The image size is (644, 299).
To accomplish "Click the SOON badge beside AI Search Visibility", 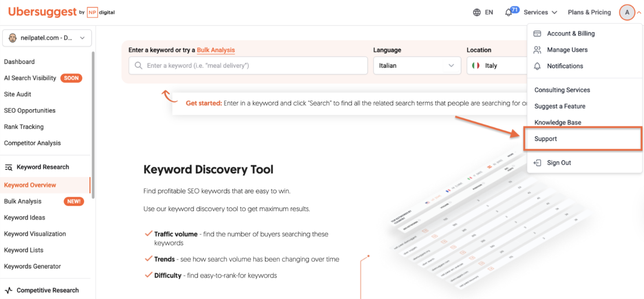I will point(71,78).
